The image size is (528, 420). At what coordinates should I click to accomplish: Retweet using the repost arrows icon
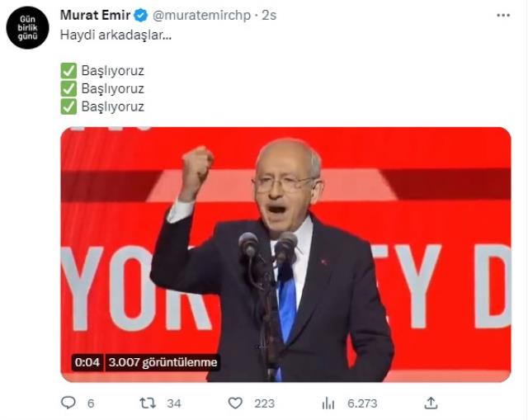tap(148, 403)
